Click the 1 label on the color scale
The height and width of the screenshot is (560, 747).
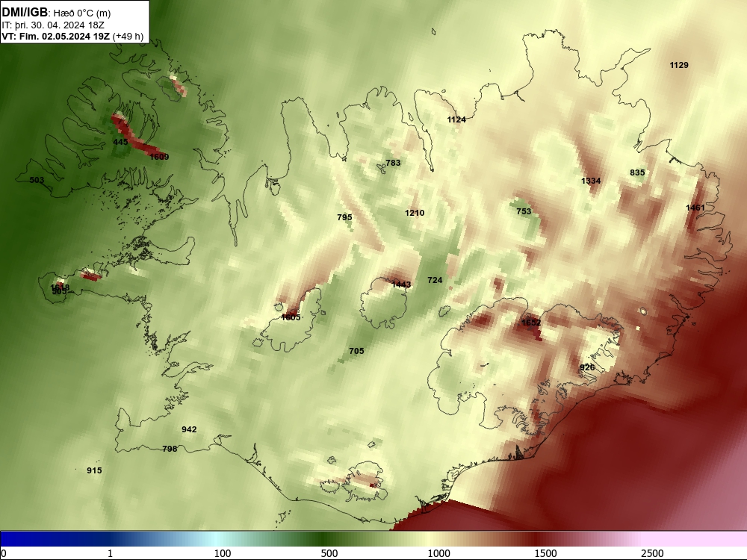tap(110, 553)
